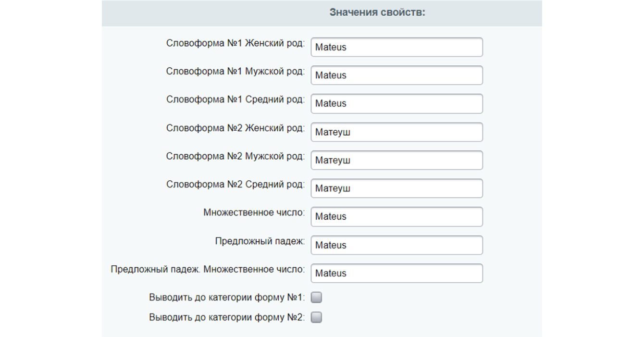Click the Предложный падеж label text

[x=260, y=241]
